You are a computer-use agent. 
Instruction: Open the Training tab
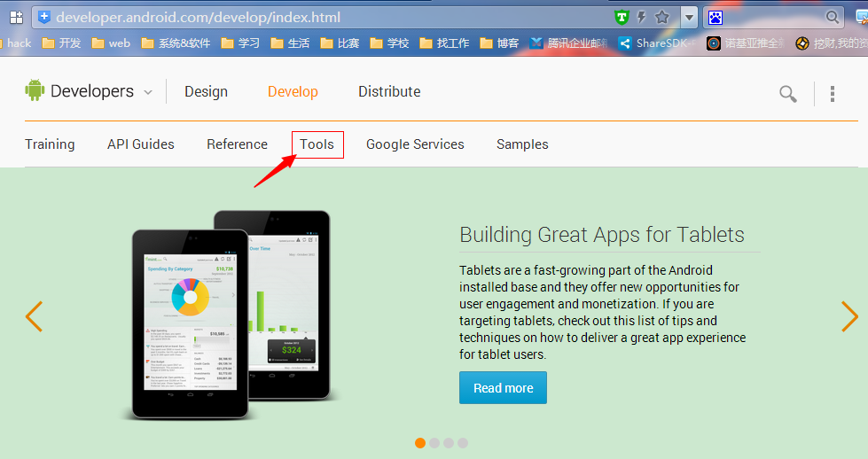[50, 144]
